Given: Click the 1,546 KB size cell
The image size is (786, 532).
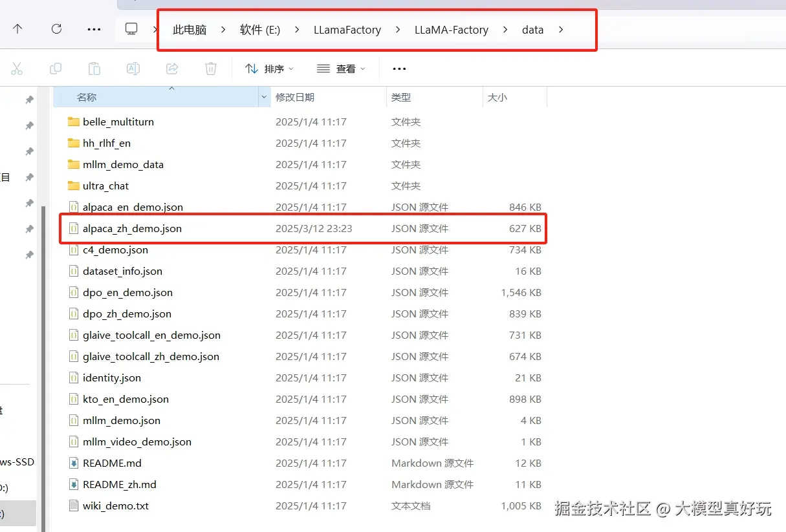Looking at the screenshot, I should [x=521, y=292].
